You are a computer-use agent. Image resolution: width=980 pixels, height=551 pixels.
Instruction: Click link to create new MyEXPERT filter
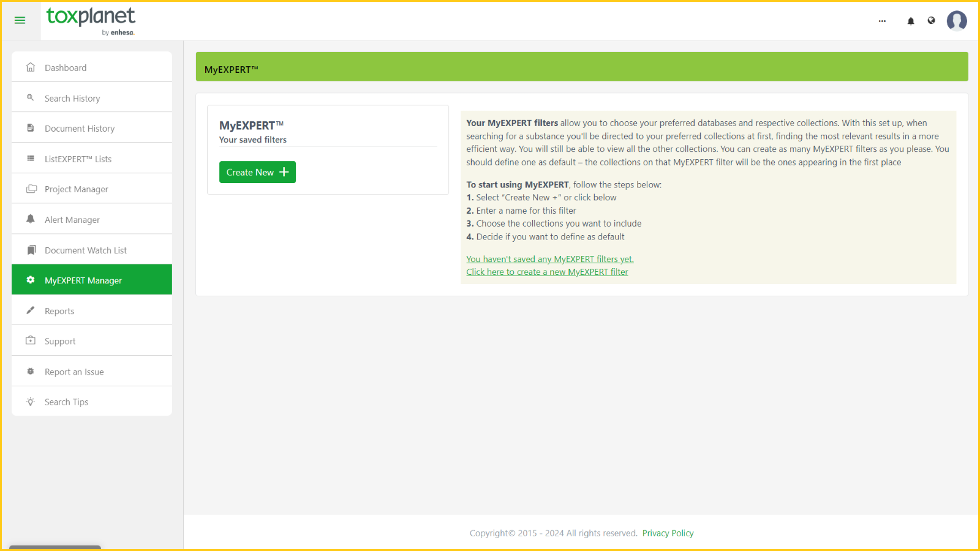point(547,272)
